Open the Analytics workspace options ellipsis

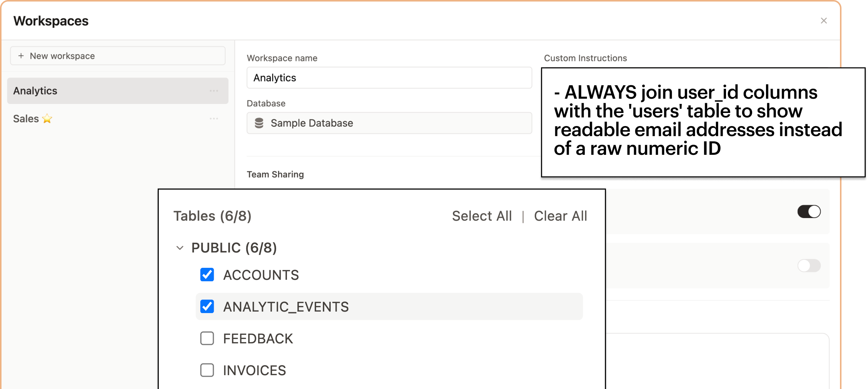pos(214,91)
